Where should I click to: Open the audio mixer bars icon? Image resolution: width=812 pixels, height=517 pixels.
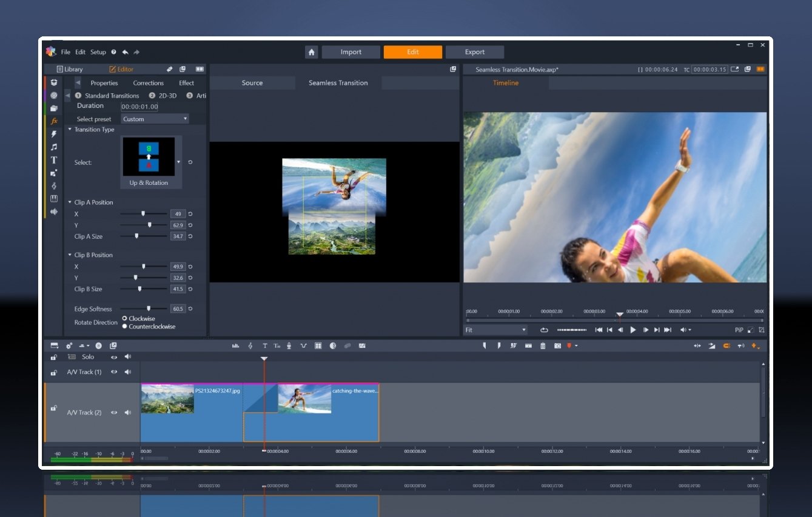pyautogui.click(x=236, y=346)
